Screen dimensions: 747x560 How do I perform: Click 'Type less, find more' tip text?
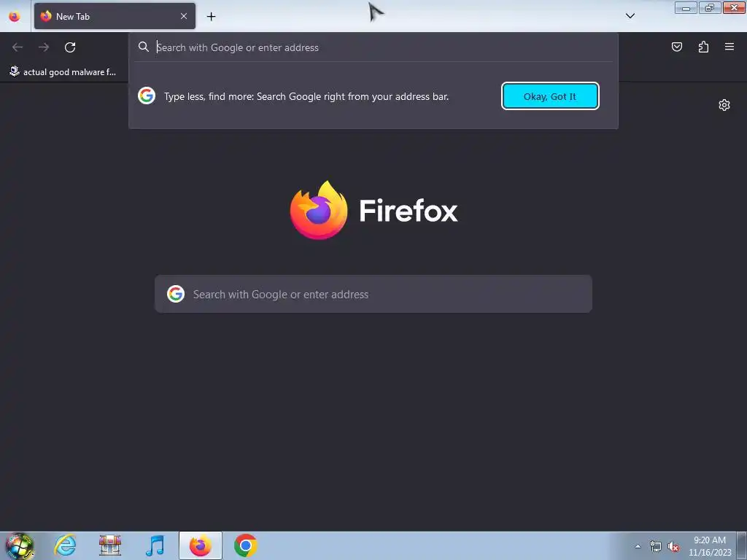306,96
